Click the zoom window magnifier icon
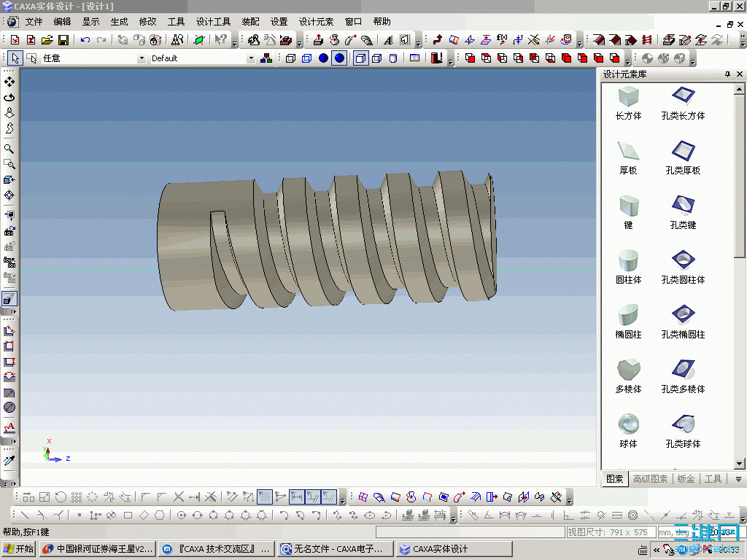Screen dimensions: 747x560 [x=9, y=164]
